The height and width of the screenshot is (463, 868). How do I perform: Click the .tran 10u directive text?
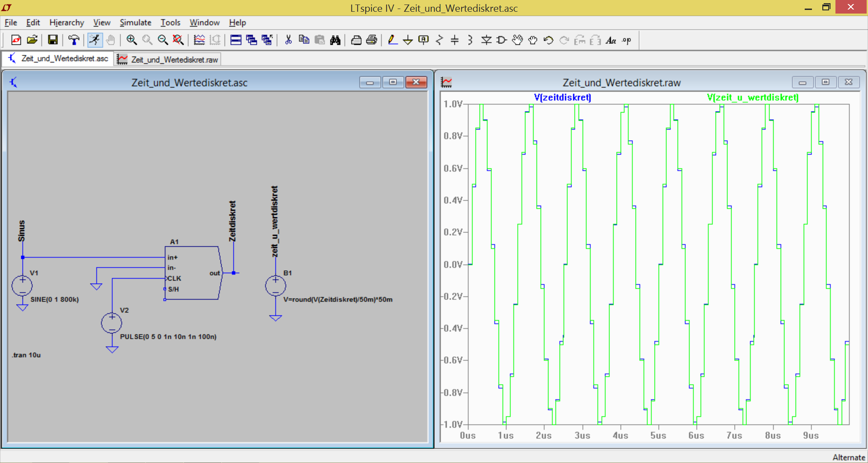pos(26,355)
